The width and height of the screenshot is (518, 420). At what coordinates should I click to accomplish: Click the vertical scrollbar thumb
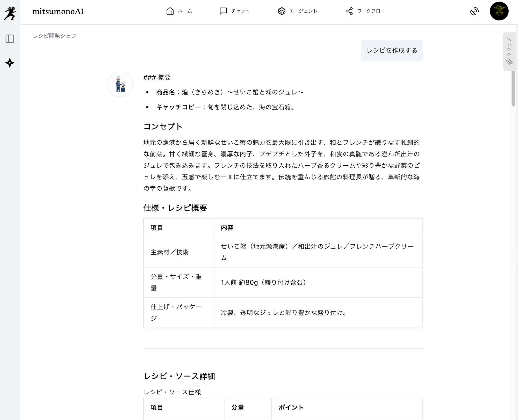coord(513,88)
